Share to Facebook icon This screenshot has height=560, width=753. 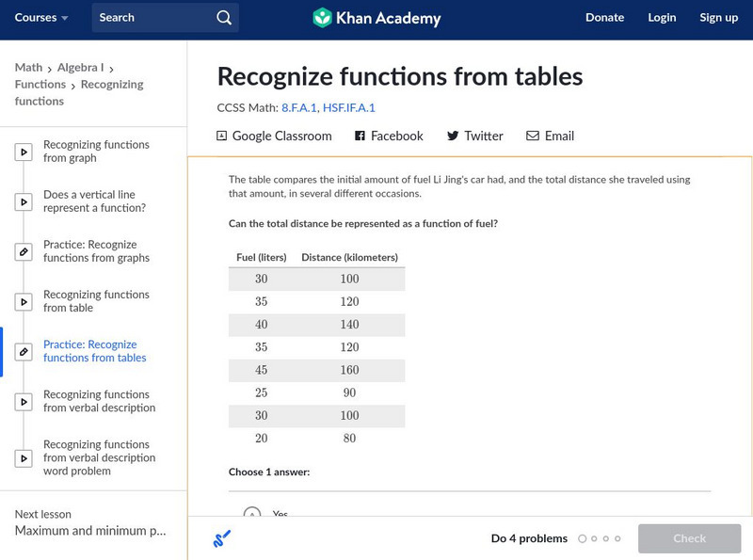point(360,136)
